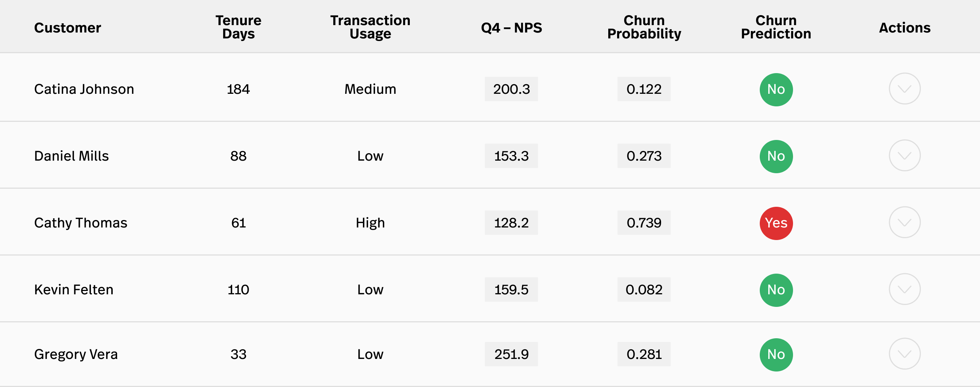Image resolution: width=980 pixels, height=387 pixels.
Task: Select churn probability value 0.739
Action: (x=644, y=223)
